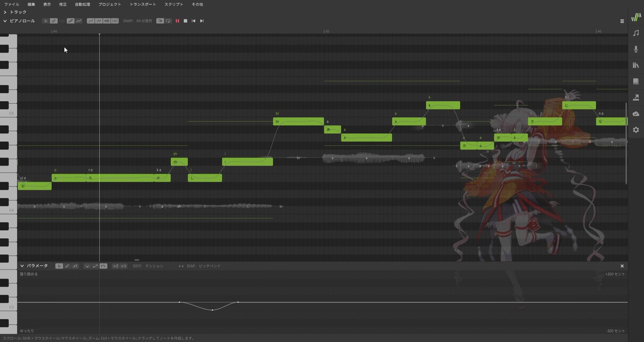644x342 pixels.
Task: Open the note properties music icon panel
Action: pos(636,33)
